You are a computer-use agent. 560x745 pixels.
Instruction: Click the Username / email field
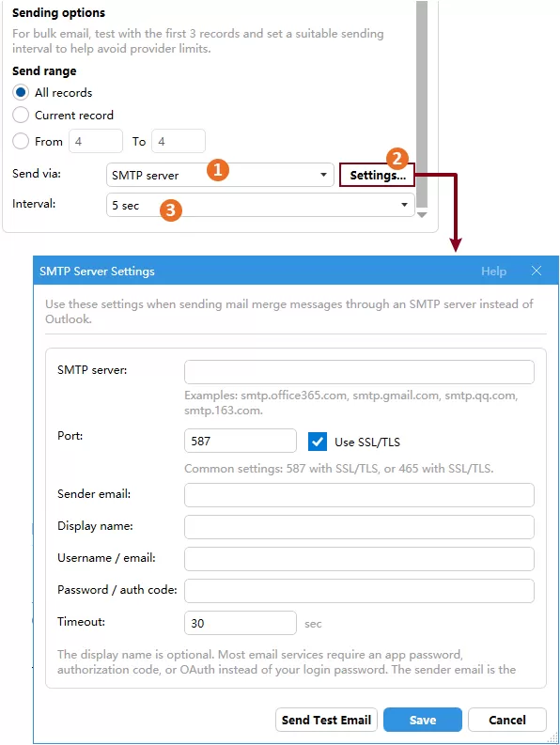(x=359, y=559)
